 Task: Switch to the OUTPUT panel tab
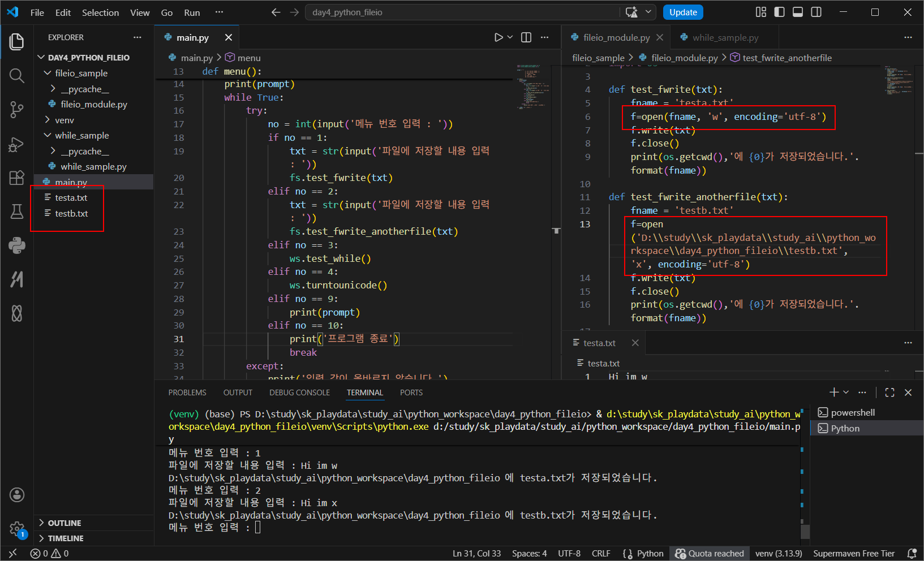tap(238, 392)
